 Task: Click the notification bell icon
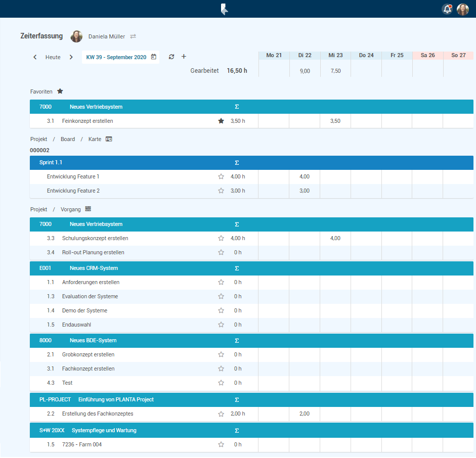click(x=447, y=9)
